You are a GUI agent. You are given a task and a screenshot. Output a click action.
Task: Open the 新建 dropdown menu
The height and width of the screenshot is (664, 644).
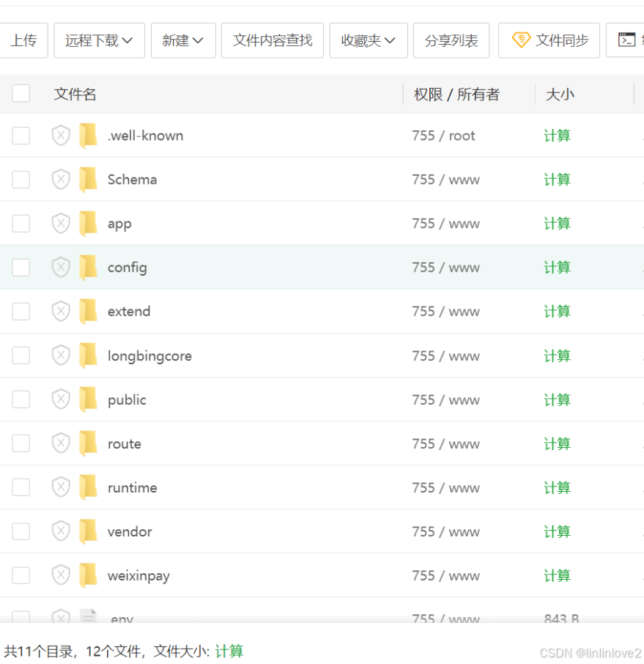[183, 40]
